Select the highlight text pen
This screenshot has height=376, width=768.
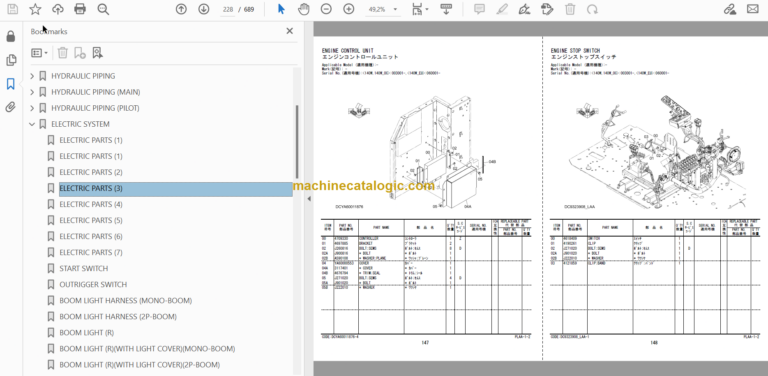click(502, 9)
